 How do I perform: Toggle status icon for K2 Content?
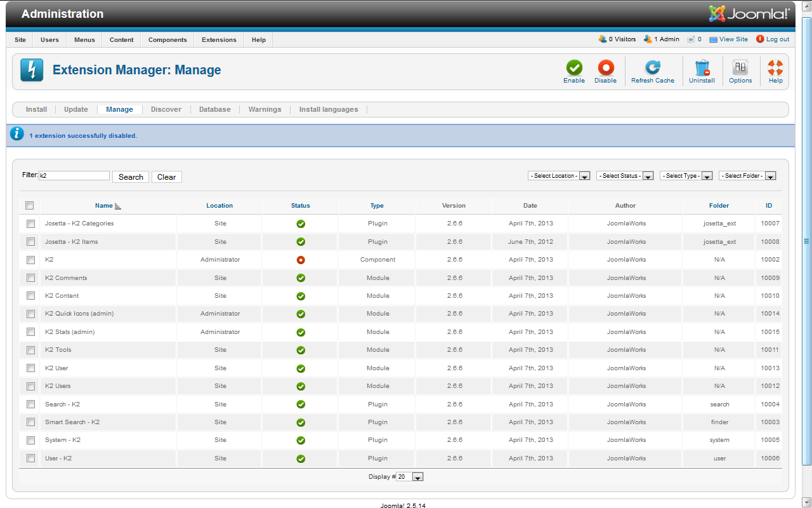click(x=301, y=296)
